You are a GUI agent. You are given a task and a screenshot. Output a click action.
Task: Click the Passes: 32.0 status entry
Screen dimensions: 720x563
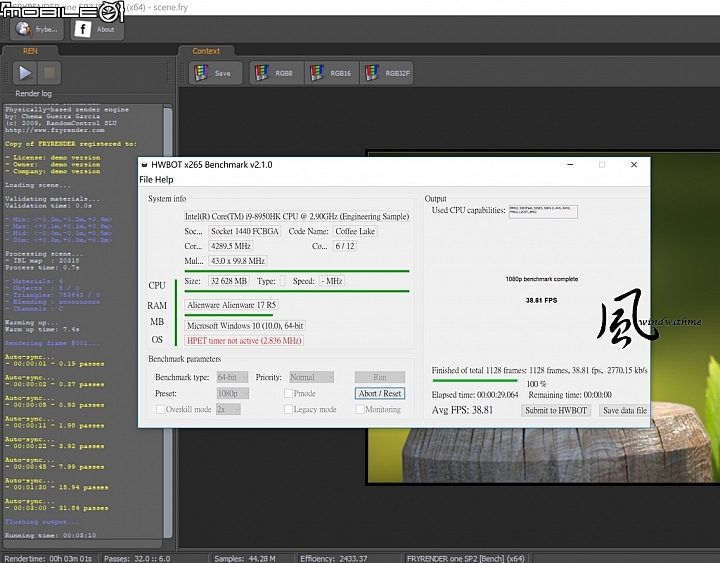pyautogui.click(x=137, y=558)
